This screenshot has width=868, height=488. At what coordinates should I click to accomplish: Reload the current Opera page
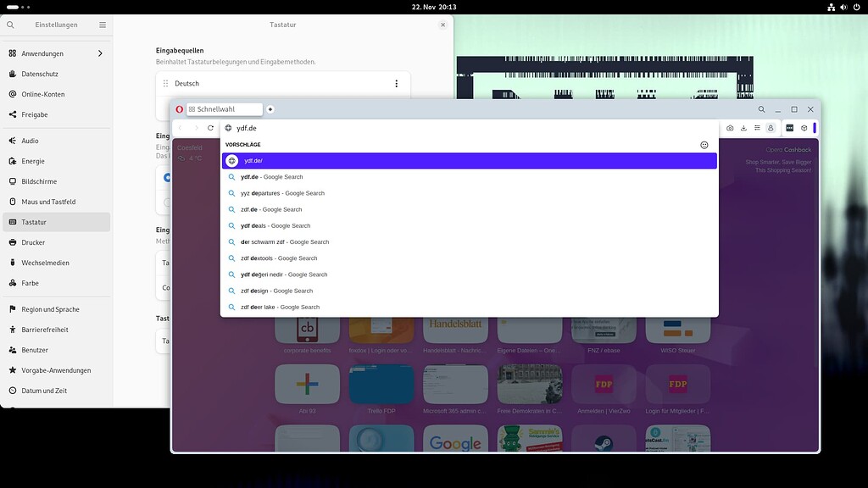coord(210,128)
